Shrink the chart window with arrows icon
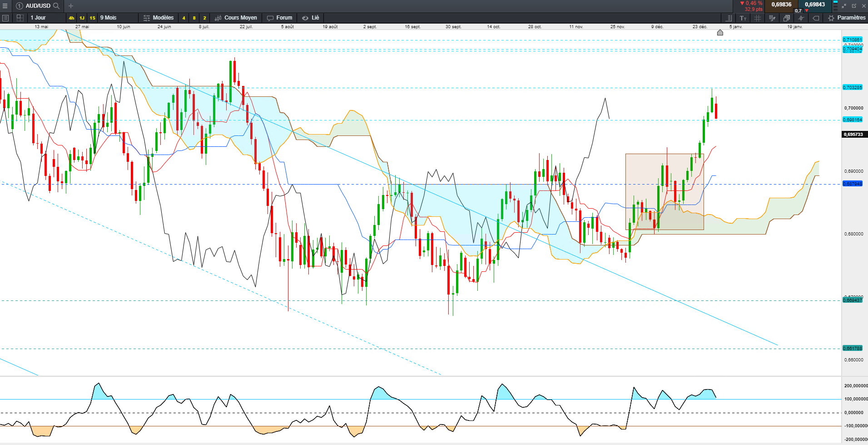 [x=844, y=6]
